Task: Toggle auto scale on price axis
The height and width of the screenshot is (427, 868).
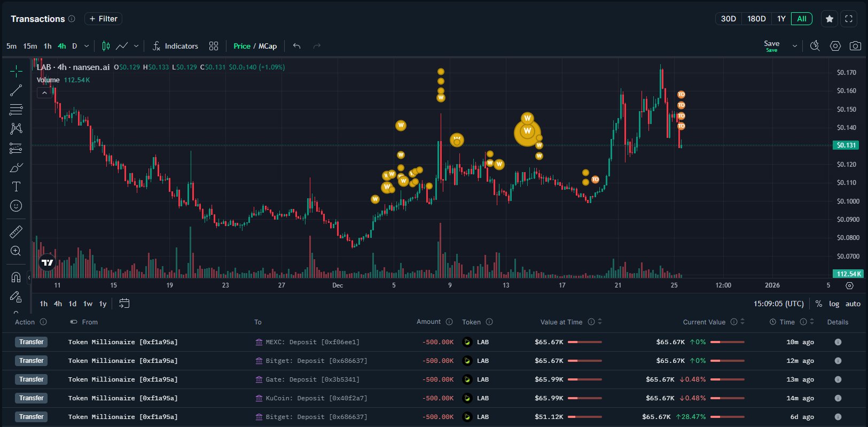Action: point(853,304)
